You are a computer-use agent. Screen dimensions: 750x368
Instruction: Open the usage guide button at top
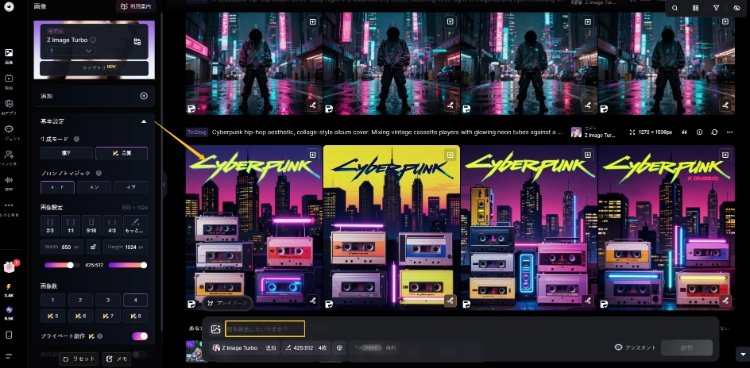point(136,7)
